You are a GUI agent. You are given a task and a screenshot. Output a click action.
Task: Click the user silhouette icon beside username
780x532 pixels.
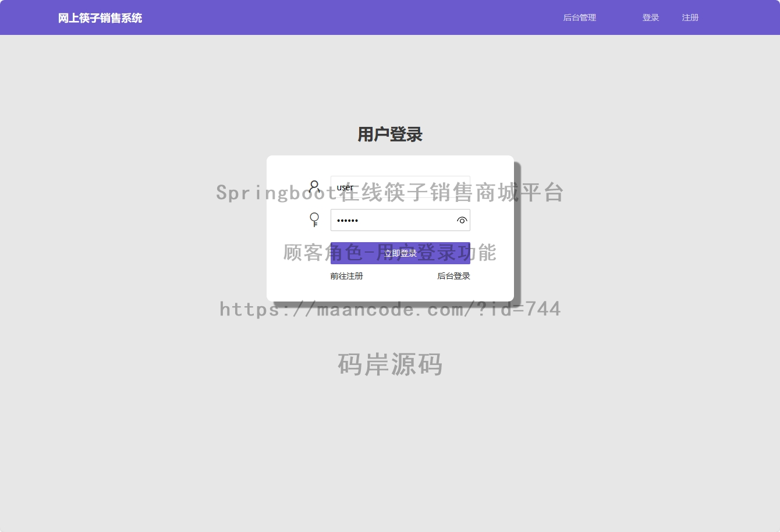tap(314, 187)
